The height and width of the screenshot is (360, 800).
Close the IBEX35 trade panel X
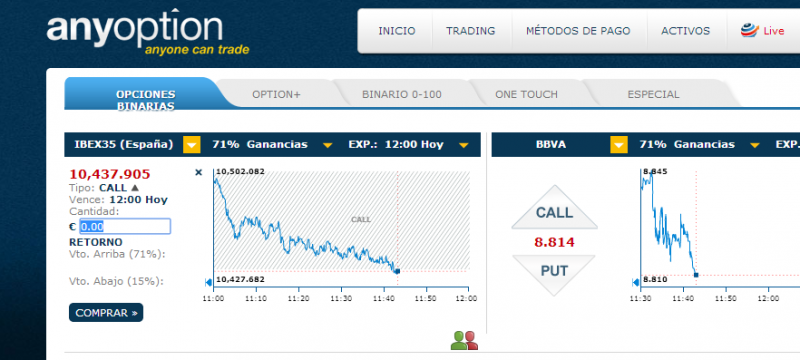[x=199, y=172]
